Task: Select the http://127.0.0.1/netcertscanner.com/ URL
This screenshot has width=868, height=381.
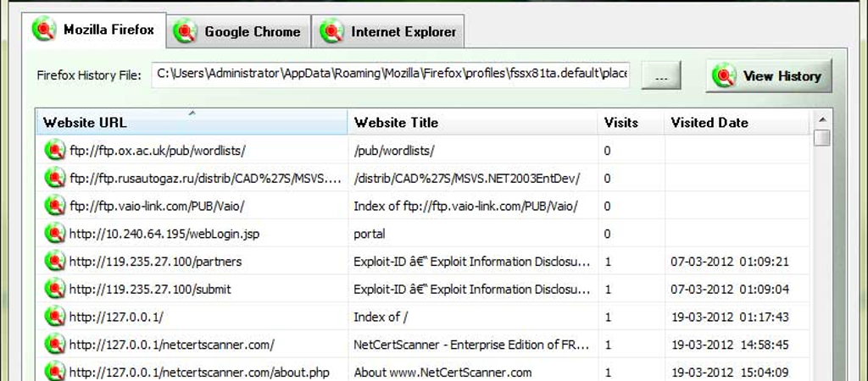Action: 171,345
